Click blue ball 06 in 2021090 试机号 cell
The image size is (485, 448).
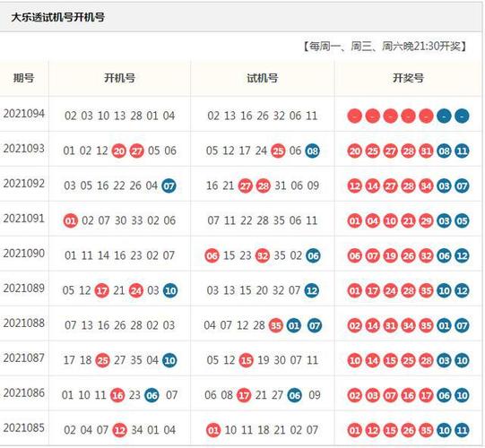tap(313, 255)
